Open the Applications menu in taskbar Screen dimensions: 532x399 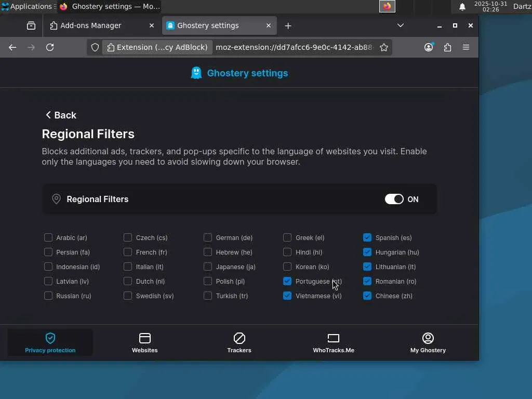26,6
